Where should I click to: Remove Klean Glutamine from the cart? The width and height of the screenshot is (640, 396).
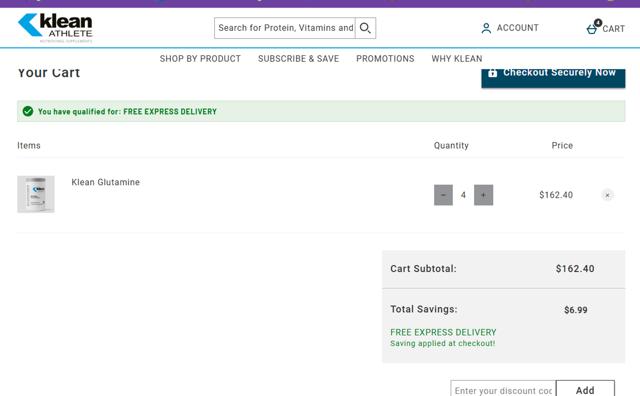point(607,195)
